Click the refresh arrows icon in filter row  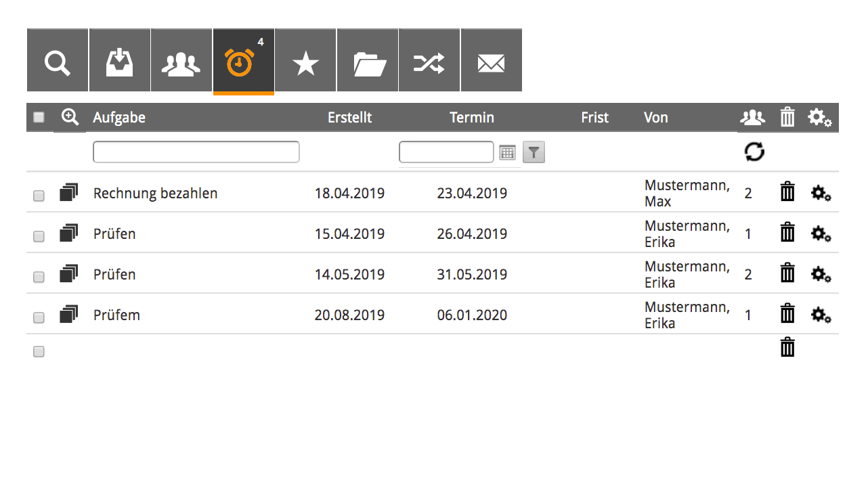click(754, 152)
